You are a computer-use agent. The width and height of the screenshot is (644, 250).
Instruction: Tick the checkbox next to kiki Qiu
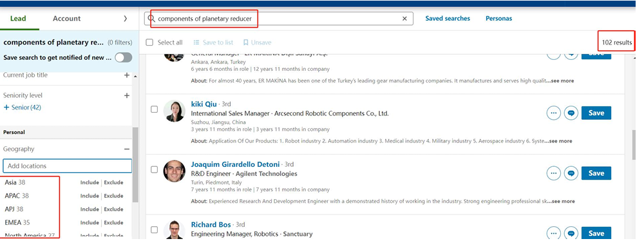[154, 110]
